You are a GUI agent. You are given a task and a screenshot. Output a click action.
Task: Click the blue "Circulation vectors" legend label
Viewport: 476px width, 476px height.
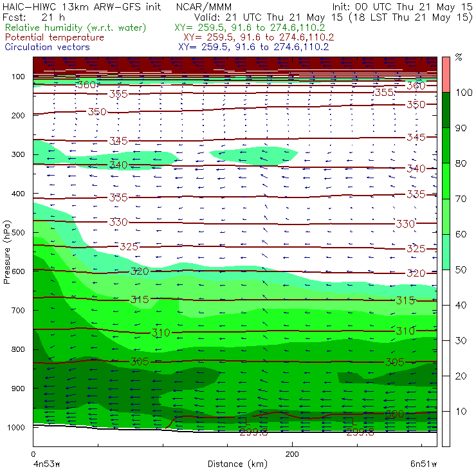pos(47,47)
